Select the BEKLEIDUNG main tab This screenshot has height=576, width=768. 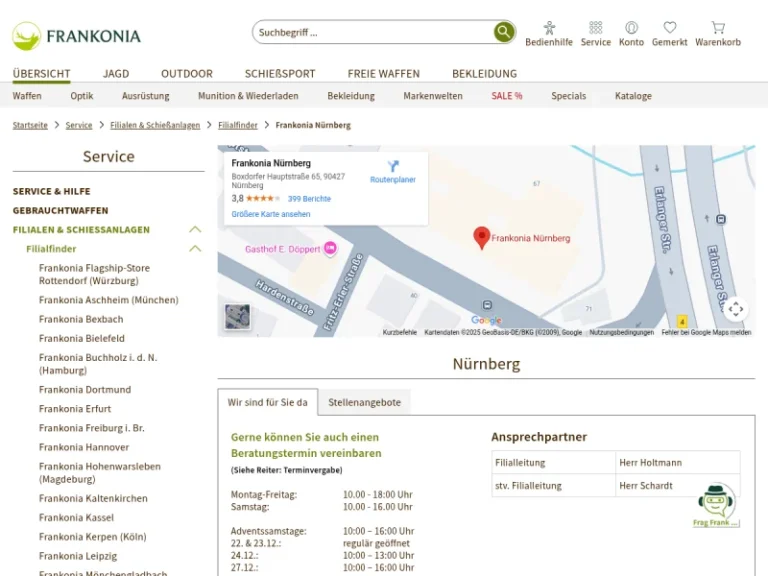(484, 73)
